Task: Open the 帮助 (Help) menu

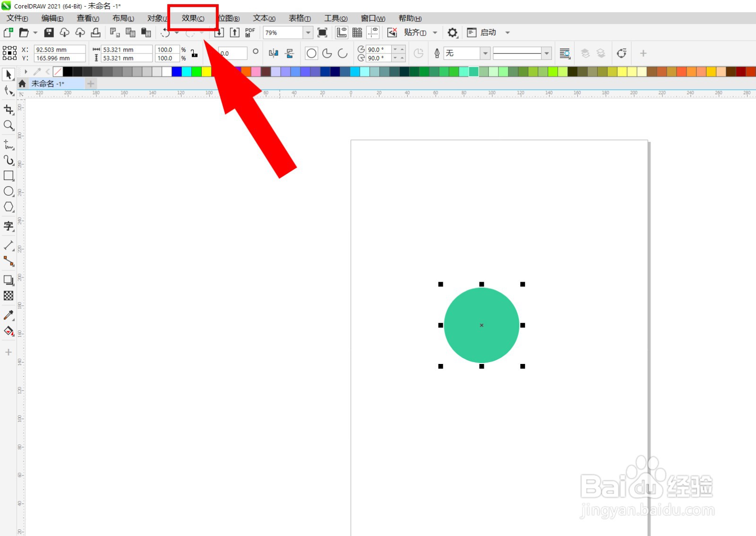Action: 410,18
